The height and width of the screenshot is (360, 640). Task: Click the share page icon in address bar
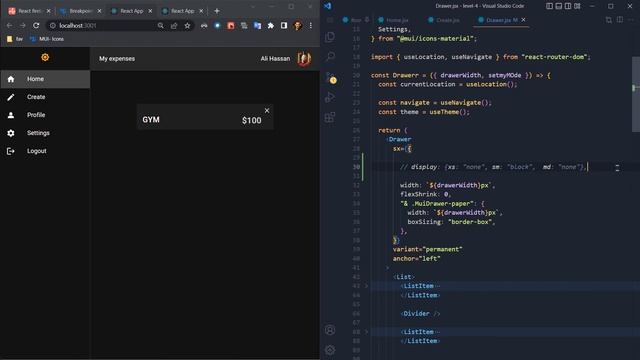(x=174, y=25)
